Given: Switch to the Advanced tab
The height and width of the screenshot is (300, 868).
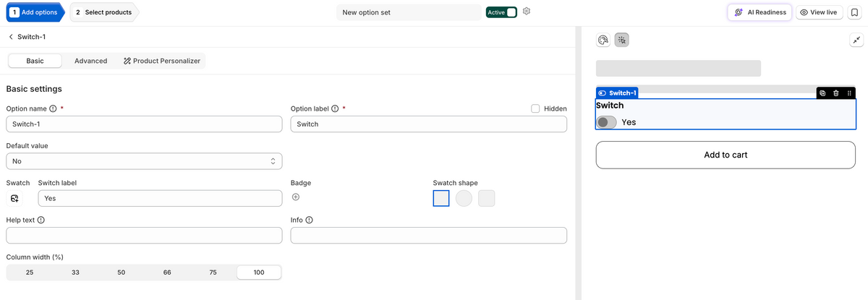Looking at the screenshot, I should (x=90, y=61).
